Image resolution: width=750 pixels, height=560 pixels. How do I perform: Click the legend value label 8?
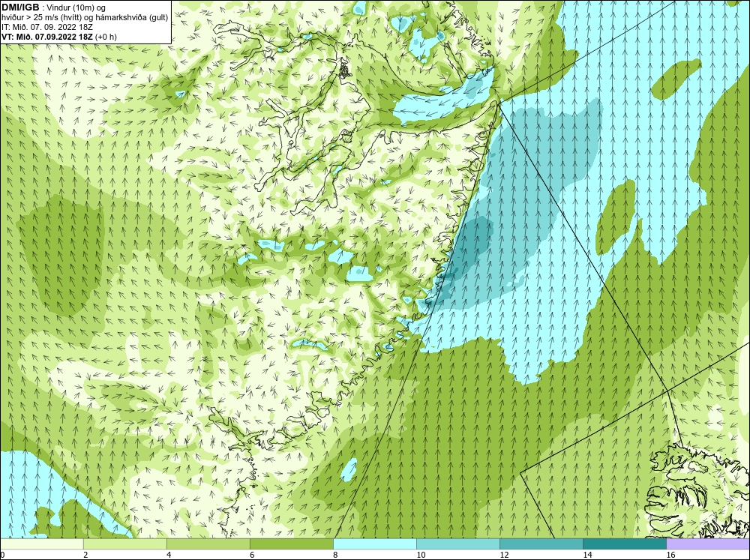pyautogui.click(x=336, y=555)
